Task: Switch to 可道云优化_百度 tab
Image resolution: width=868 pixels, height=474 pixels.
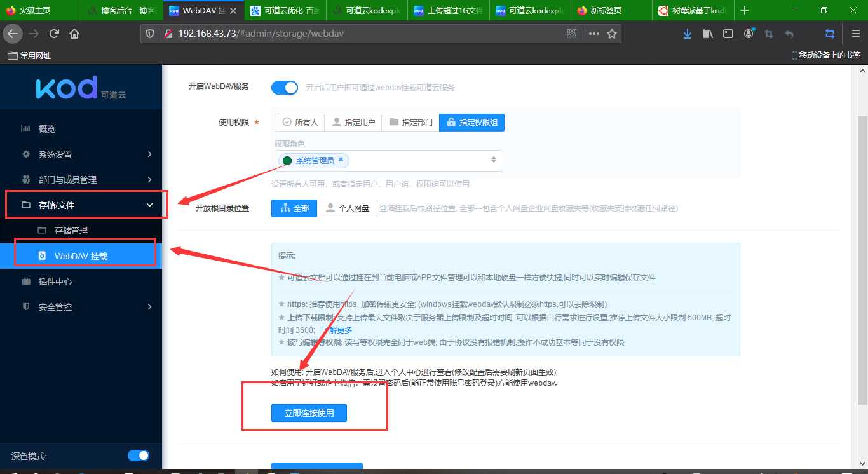Action: tap(285, 11)
